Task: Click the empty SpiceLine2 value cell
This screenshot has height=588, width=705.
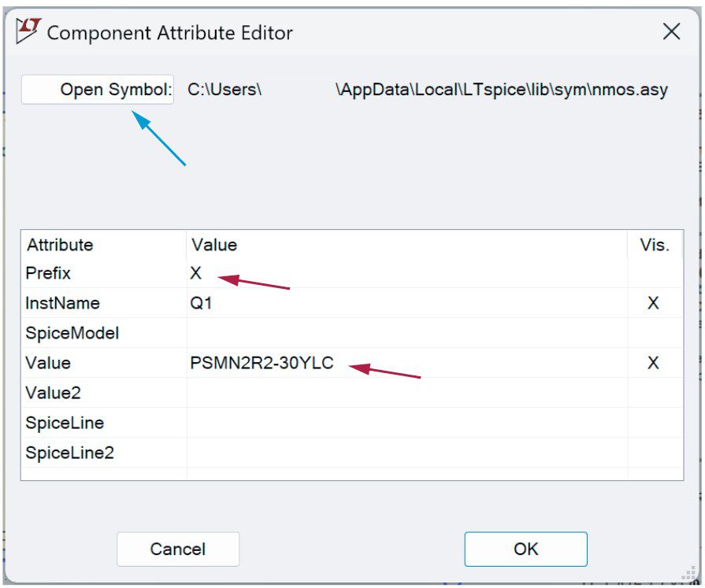Action: click(406, 453)
